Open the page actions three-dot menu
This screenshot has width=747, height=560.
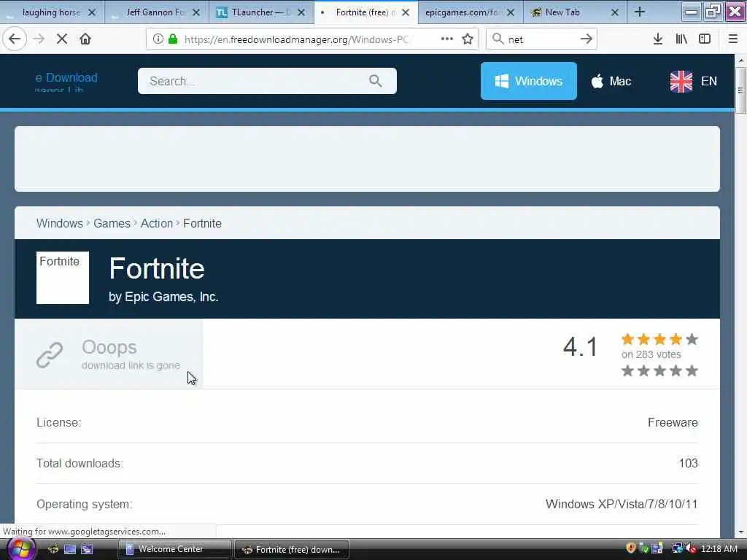click(447, 39)
